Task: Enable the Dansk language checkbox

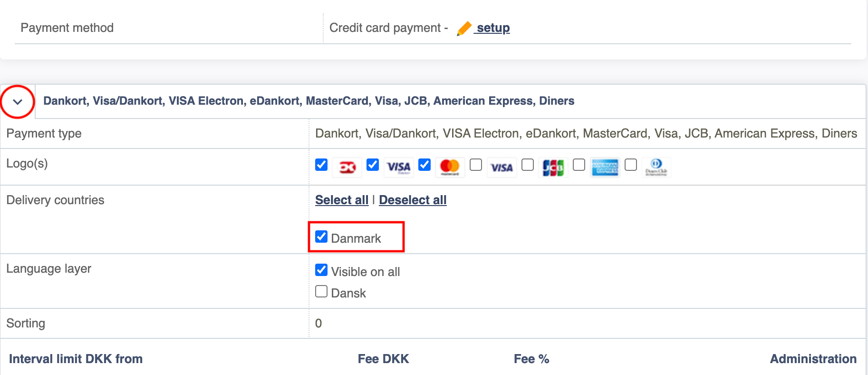Action: 321,291
